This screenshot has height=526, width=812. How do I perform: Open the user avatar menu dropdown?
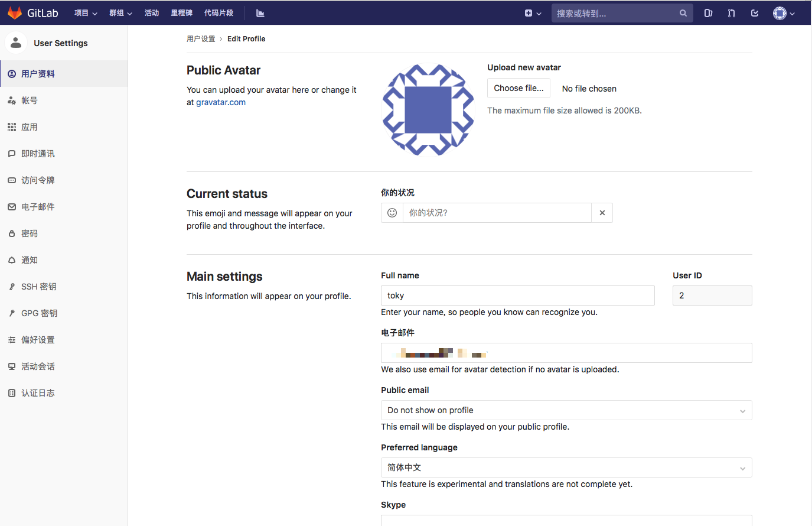coord(784,13)
